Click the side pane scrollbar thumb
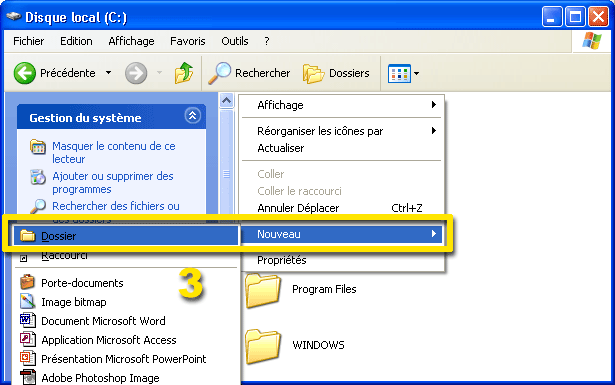Image resolution: width=615 pixels, height=385 pixels. (226, 173)
